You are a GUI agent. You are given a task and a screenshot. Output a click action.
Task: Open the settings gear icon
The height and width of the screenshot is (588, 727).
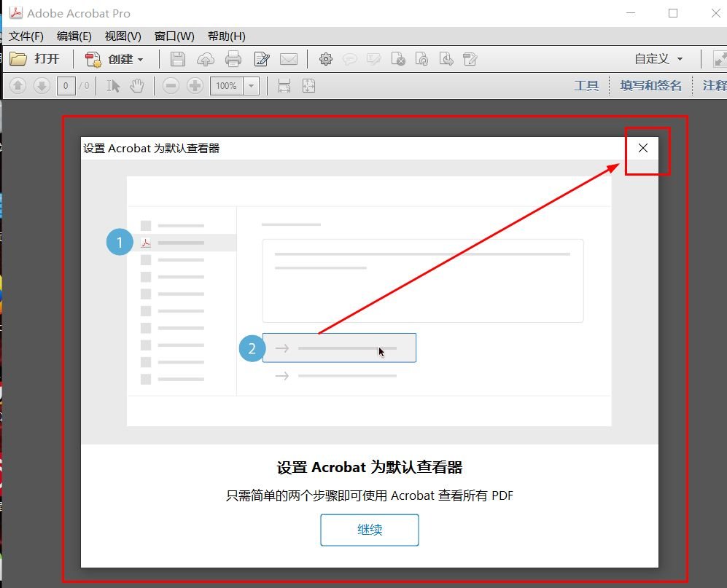325,59
